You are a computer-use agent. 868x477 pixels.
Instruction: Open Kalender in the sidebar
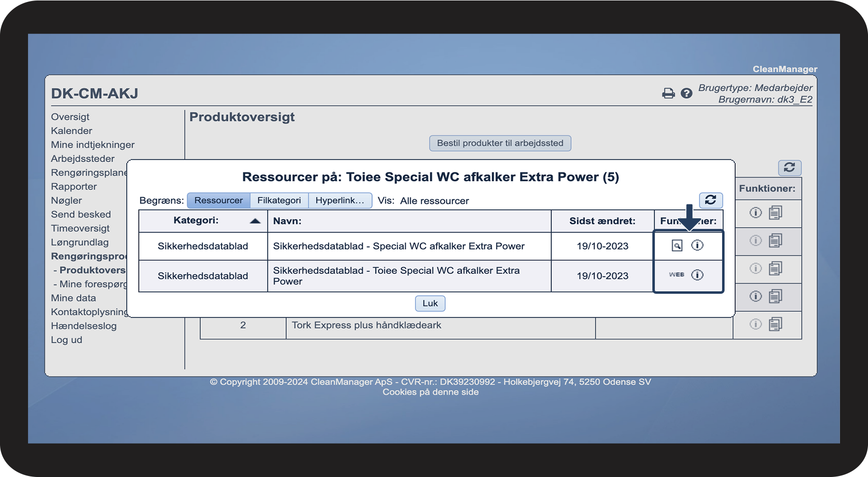[72, 131]
